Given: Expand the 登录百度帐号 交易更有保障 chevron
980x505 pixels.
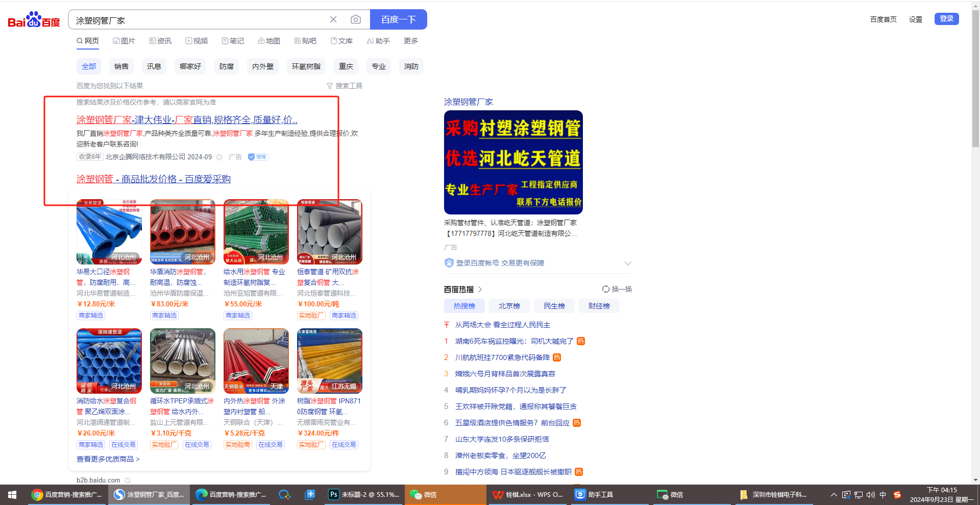Looking at the screenshot, I should [628, 263].
